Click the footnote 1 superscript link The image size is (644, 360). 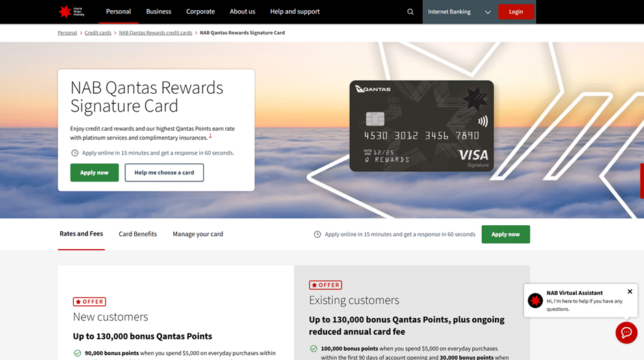210,136
